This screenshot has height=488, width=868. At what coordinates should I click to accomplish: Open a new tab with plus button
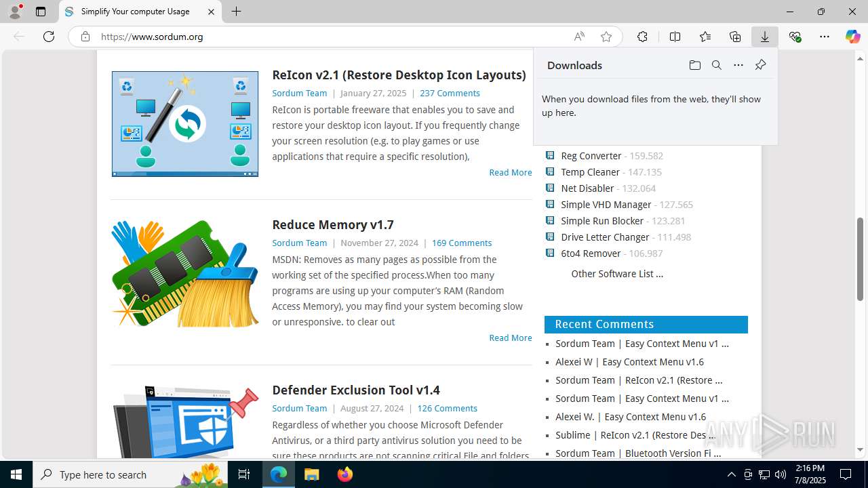click(x=236, y=12)
